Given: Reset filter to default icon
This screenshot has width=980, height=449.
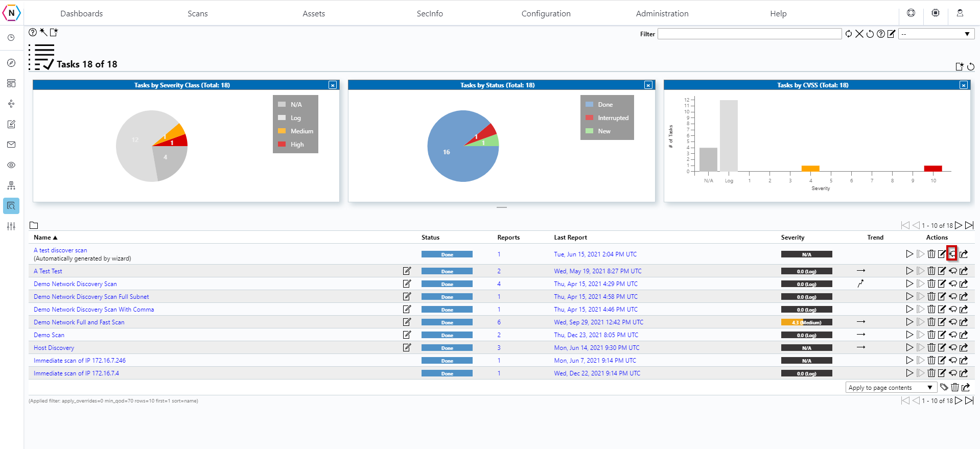Looking at the screenshot, I should (x=870, y=34).
